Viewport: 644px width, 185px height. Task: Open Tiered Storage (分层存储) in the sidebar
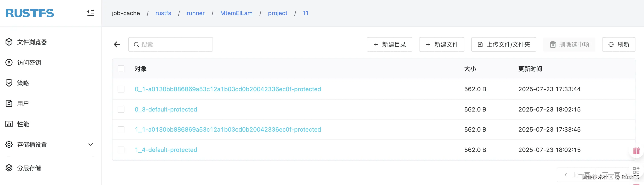click(29, 168)
